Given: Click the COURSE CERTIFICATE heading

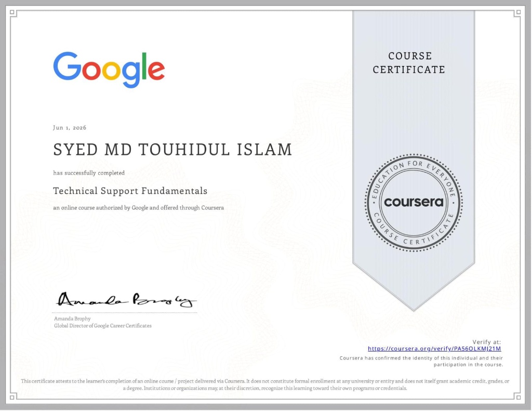Looking at the screenshot, I should tap(409, 63).
